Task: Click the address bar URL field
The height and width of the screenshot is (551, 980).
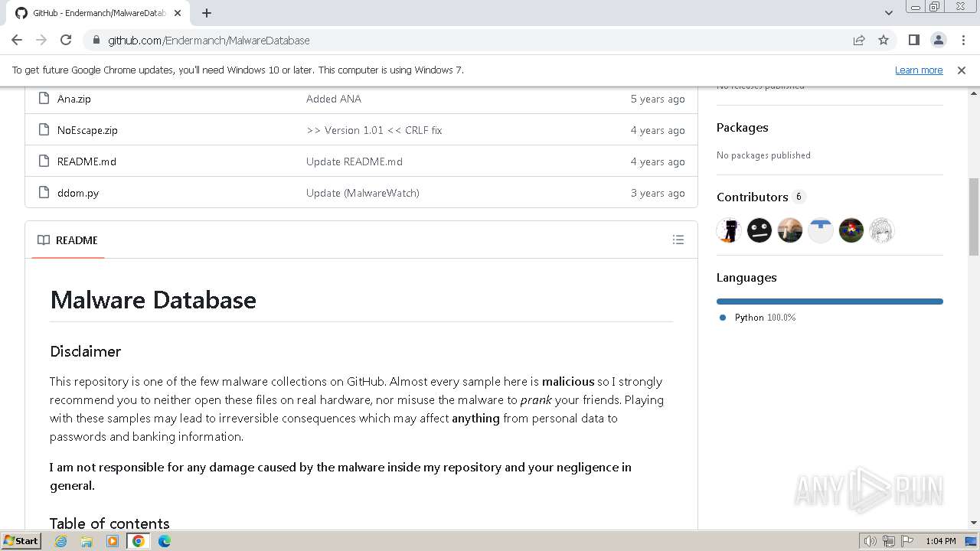Action: (459, 40)
